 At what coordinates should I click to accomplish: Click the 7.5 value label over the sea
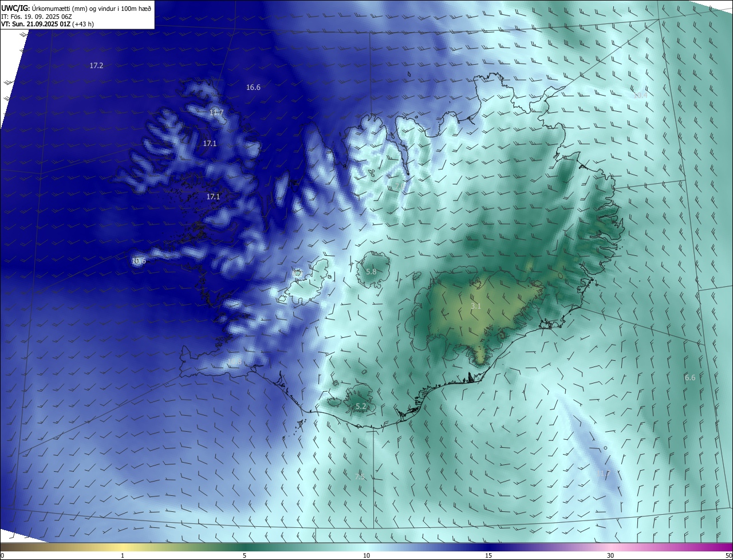[x=360, y=476]
